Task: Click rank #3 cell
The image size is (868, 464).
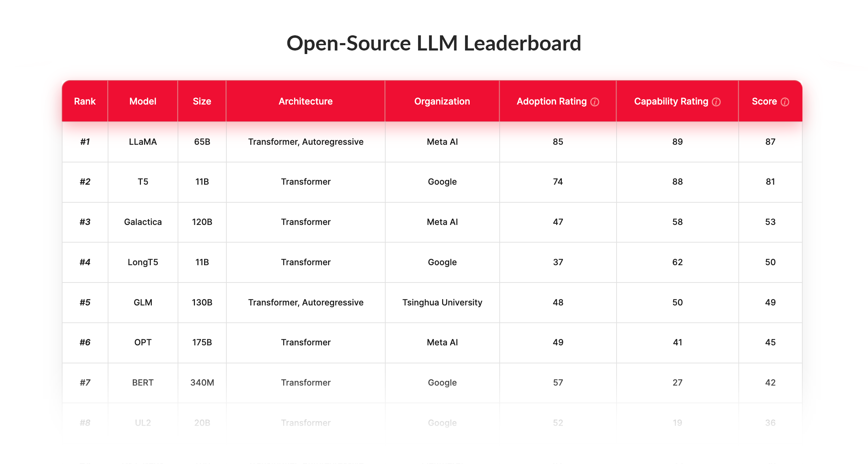Action: click(85, 222)
